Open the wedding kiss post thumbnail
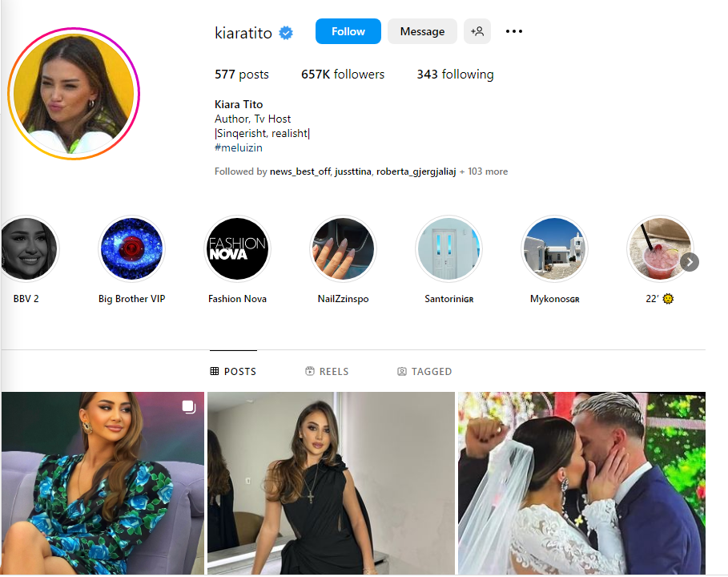 click(581, 483)
